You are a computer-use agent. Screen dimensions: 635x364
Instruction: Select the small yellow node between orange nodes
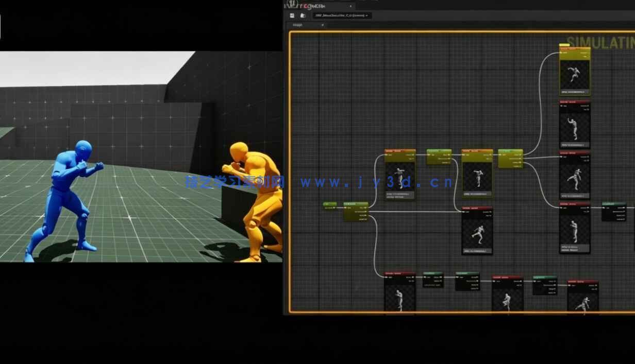(439, 157)
